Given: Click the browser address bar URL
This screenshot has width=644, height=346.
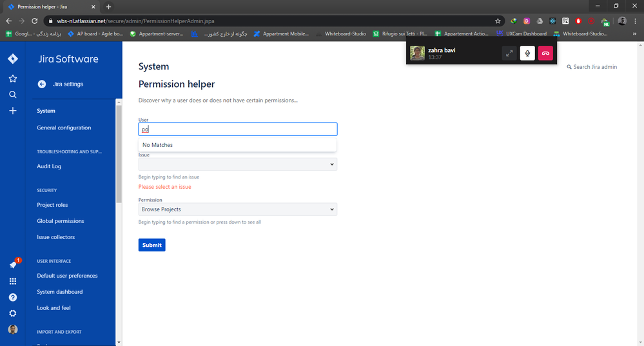Looking at the screenshot, I should pos(135,21).
